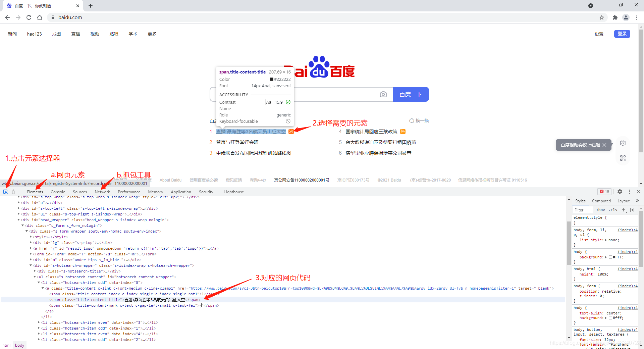Viewport: 644px width, 349px height.
Task: Toggle the :hov element state panel
Action: 600,210
